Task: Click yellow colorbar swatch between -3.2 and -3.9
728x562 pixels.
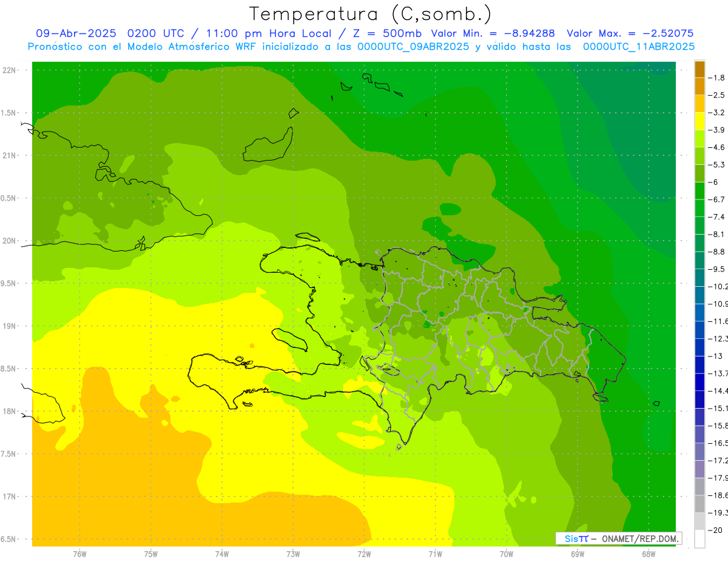Action: point(699,121)
